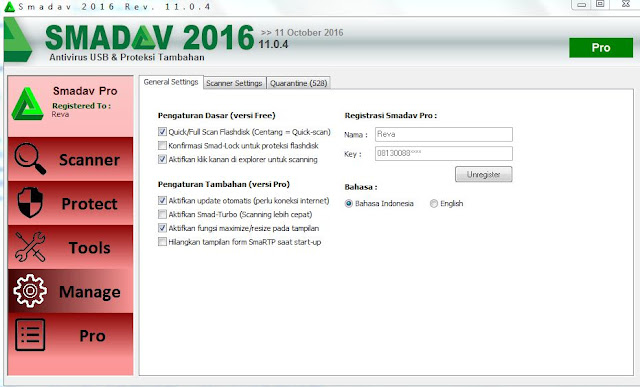This screenshot has width=640, height=387.
Task: Click 'Pengaturan Dasar (versi Free)' heading
Action: click(x=216, y=116)
